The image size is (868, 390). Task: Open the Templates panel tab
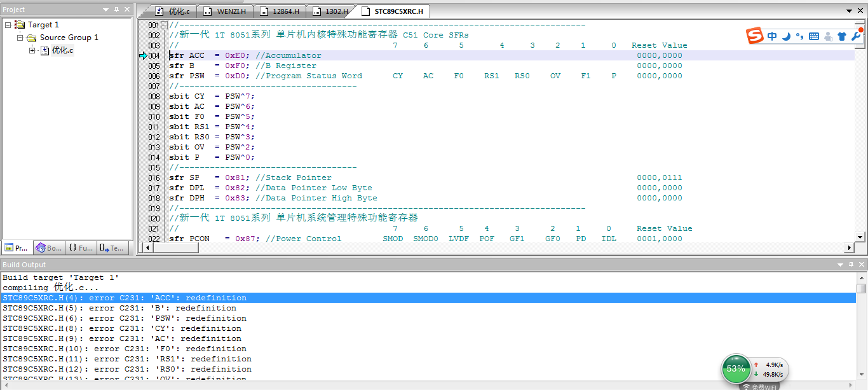pyautogui.click(x=112, y=248)
